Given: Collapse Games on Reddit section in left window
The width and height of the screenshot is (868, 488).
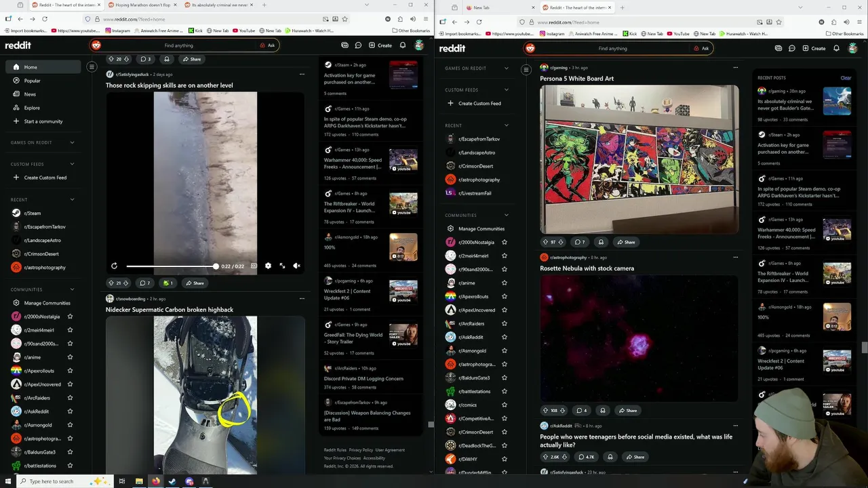Looking at the screenshot, I should point(72,142).
